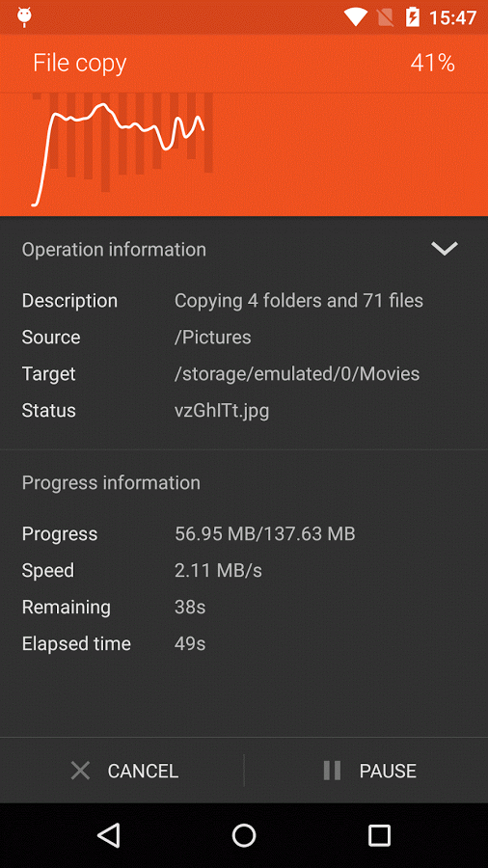
Task: Tap the Android debug notification icon
Action: pyautogui.click(x=24, y=17)
